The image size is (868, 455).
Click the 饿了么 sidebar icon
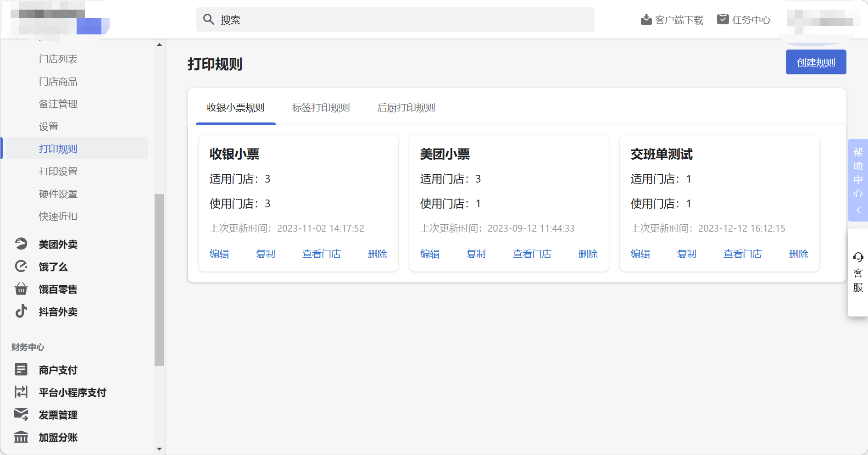tap(21, 266)
